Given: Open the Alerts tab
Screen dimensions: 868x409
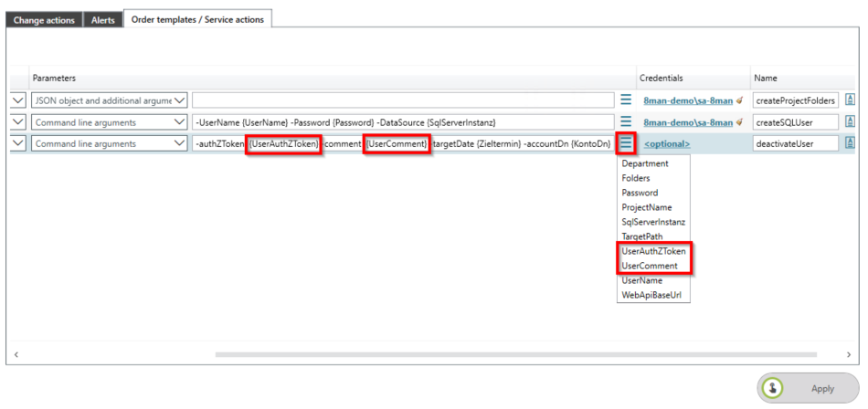Looking at the screenshot, I should [103, 20].
